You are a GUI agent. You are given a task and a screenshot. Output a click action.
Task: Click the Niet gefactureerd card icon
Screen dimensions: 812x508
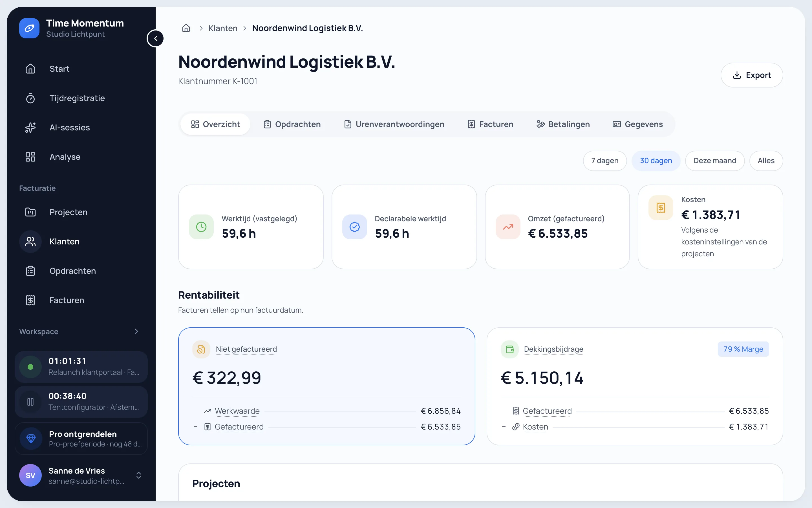pos(201,349)
